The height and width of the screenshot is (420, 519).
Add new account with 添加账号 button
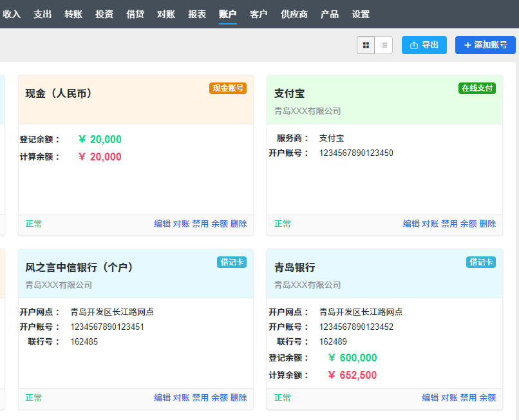coord(486,45)
